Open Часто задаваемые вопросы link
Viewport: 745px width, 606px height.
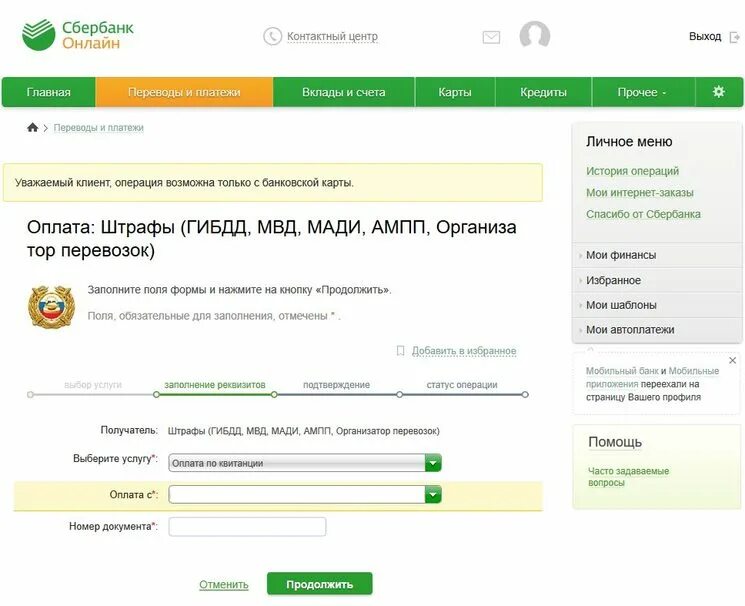pos(628,477)
